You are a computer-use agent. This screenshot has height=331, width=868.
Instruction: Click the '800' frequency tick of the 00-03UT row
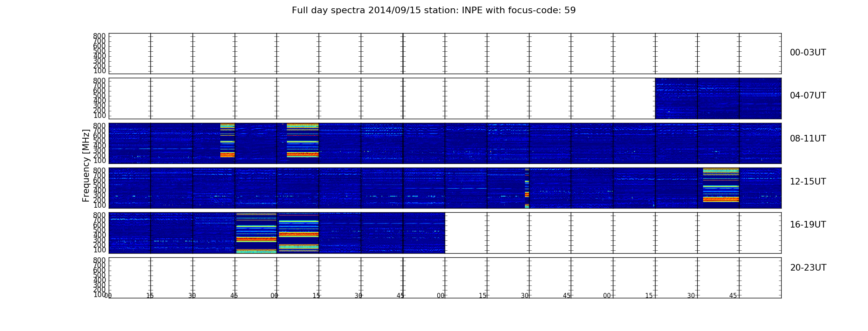100,36
